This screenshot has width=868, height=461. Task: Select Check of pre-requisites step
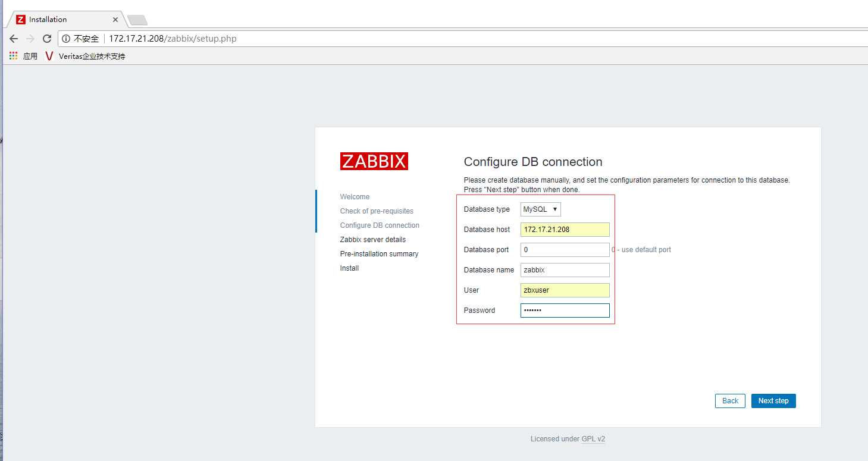coord(377,211)
